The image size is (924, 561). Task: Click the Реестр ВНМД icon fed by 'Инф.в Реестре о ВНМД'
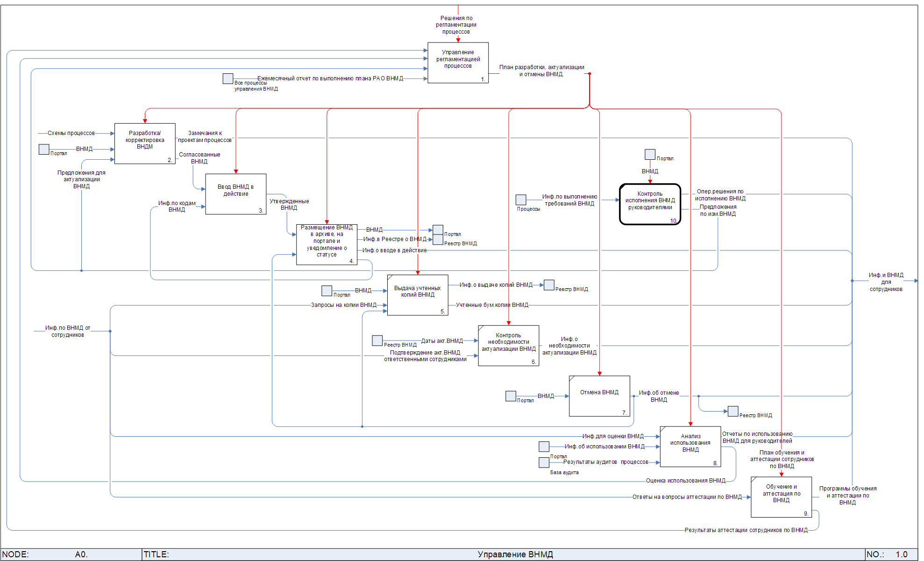[x=438, y=240]
